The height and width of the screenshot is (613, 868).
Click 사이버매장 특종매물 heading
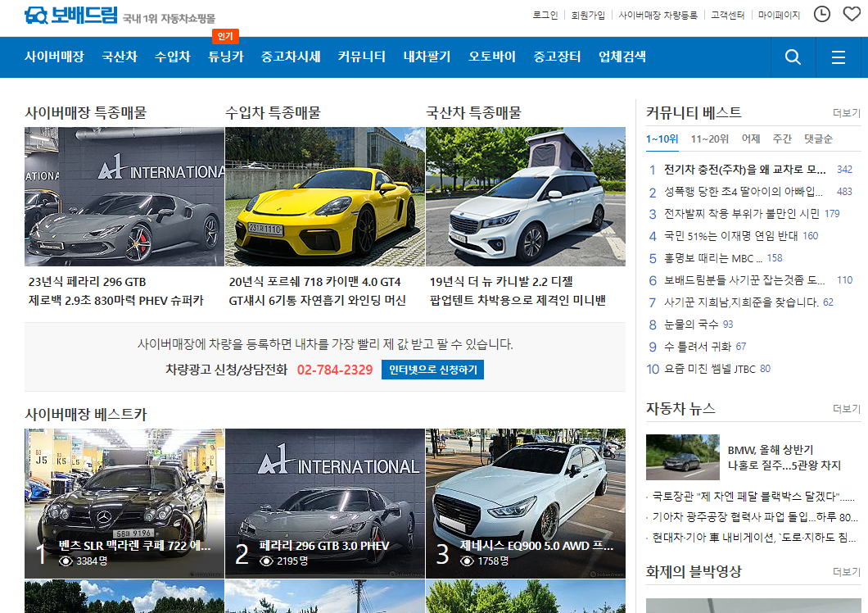tap(85, 113)
